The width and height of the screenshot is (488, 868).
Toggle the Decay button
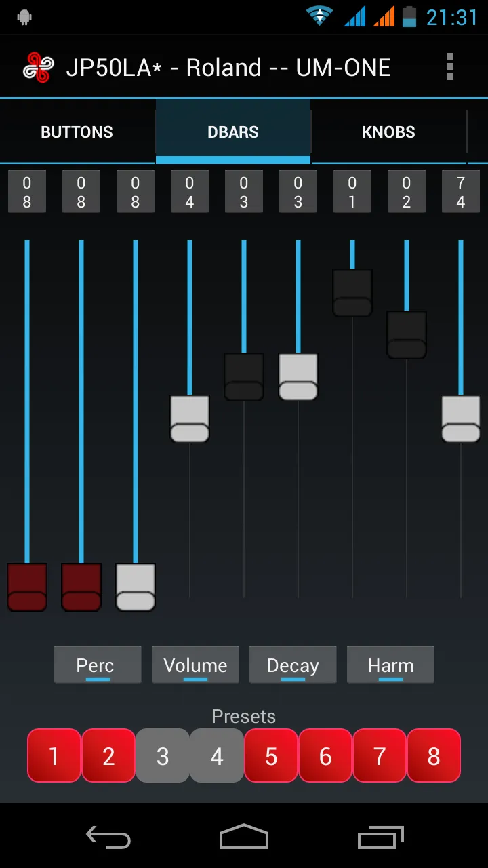293,665
